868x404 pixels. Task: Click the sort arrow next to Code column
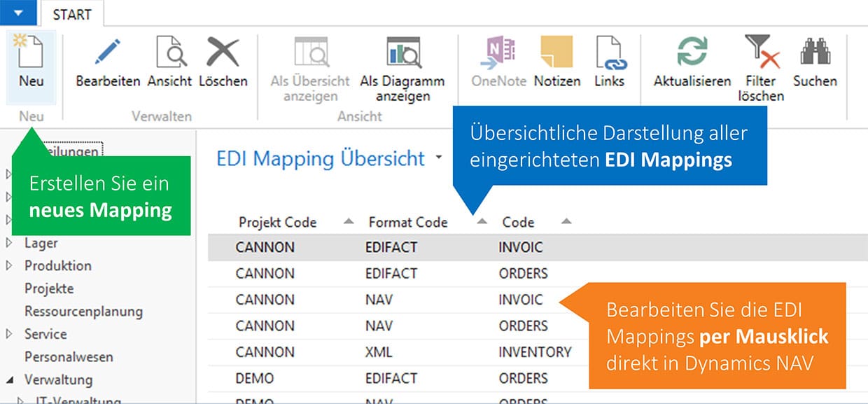click(x=566, y=222)
